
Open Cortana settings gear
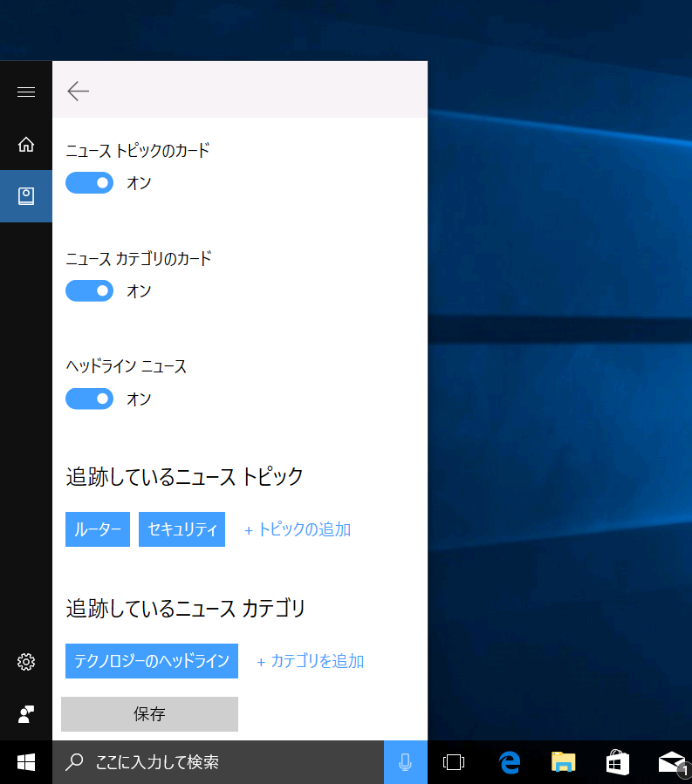click(x=26, y=662)
